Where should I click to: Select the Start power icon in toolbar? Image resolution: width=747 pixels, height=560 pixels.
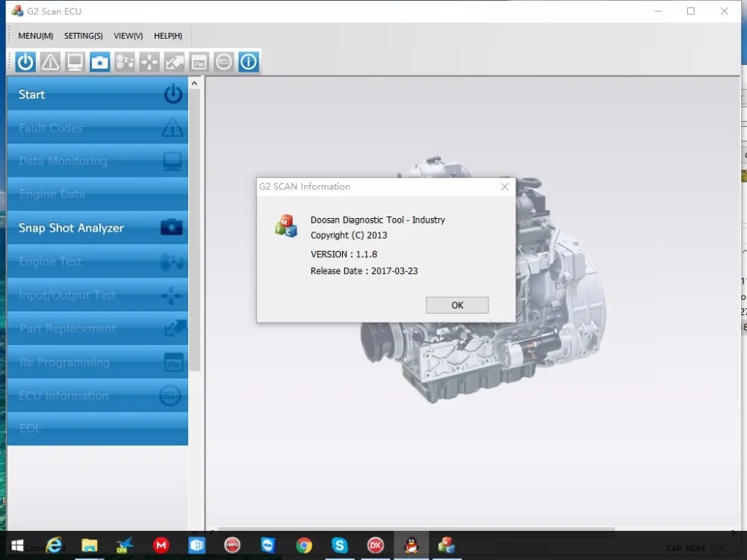25,62
